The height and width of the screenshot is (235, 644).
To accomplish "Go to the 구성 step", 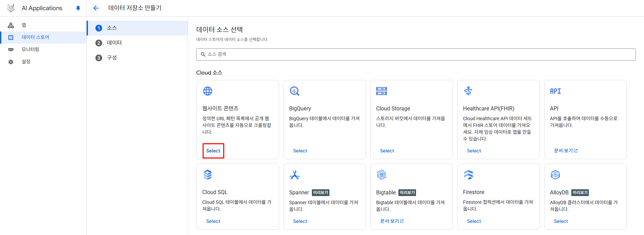I will coord(137,58).
